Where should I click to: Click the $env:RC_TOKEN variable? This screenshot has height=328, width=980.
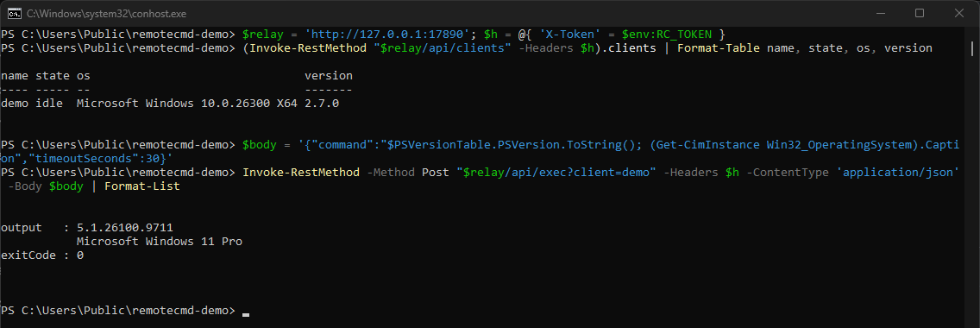(x=666, y=34)
